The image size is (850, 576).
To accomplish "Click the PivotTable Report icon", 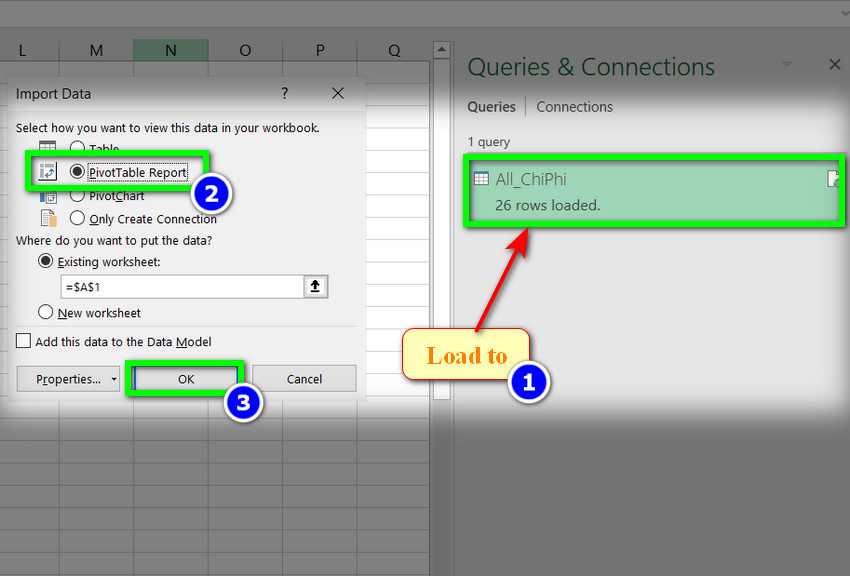I will pyautogui.click(x=48, y=172).
